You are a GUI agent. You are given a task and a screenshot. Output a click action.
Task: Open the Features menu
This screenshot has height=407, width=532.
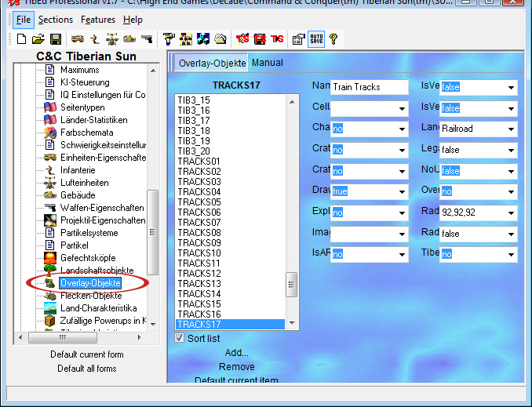[x=98, y=20]
